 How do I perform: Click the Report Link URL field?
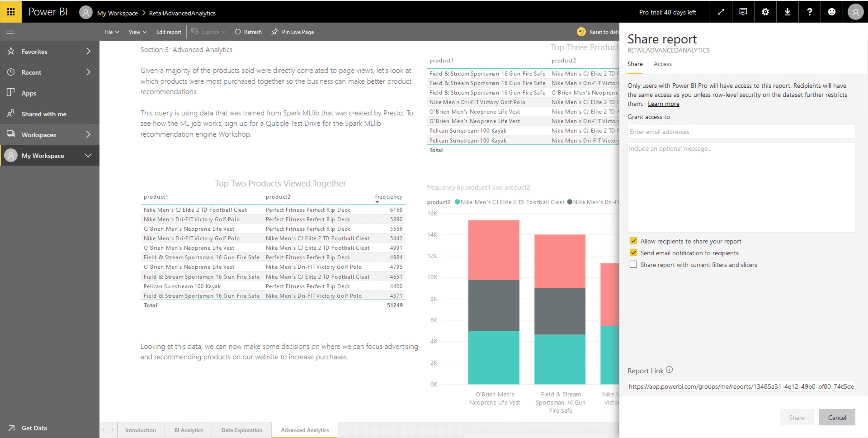(741, 386)
